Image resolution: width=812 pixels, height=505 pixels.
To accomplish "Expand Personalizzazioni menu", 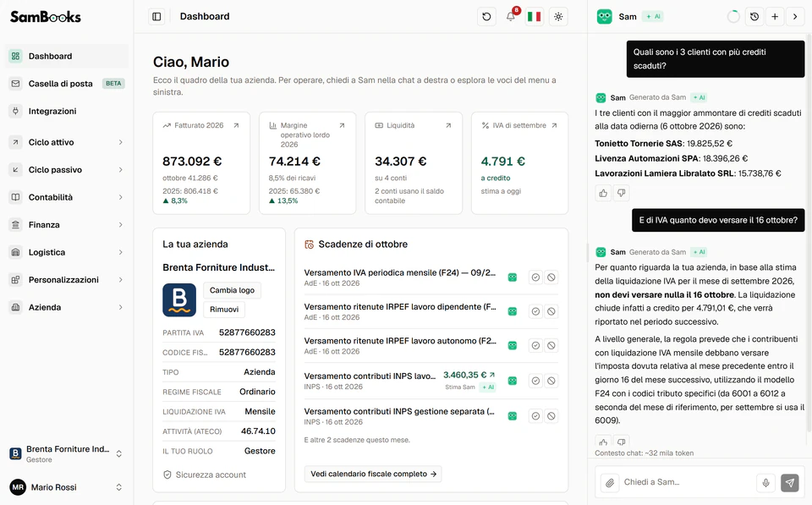I will coord(67,280).
